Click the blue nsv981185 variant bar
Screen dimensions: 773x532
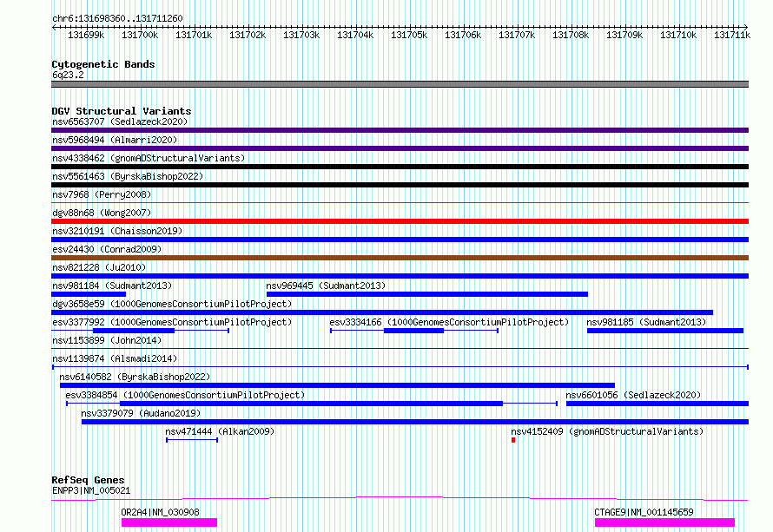665,331
